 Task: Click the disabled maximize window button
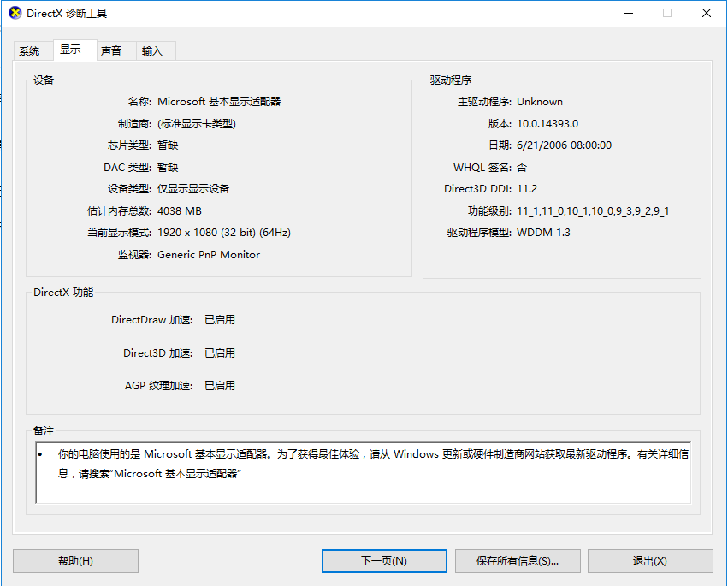point(667,13)
